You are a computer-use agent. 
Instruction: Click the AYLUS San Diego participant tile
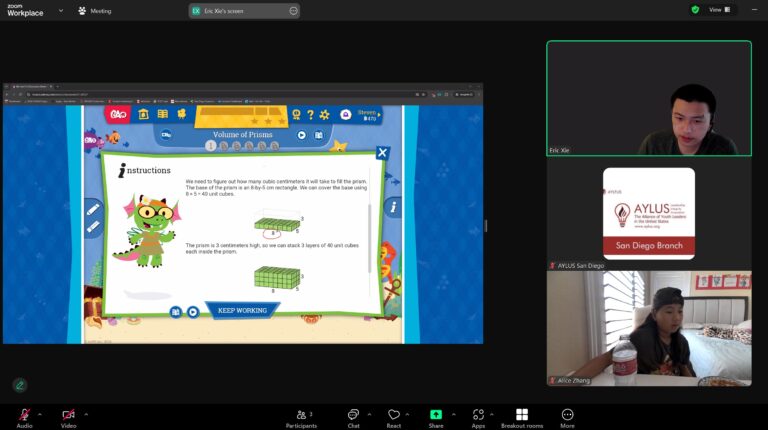(649, 214)
